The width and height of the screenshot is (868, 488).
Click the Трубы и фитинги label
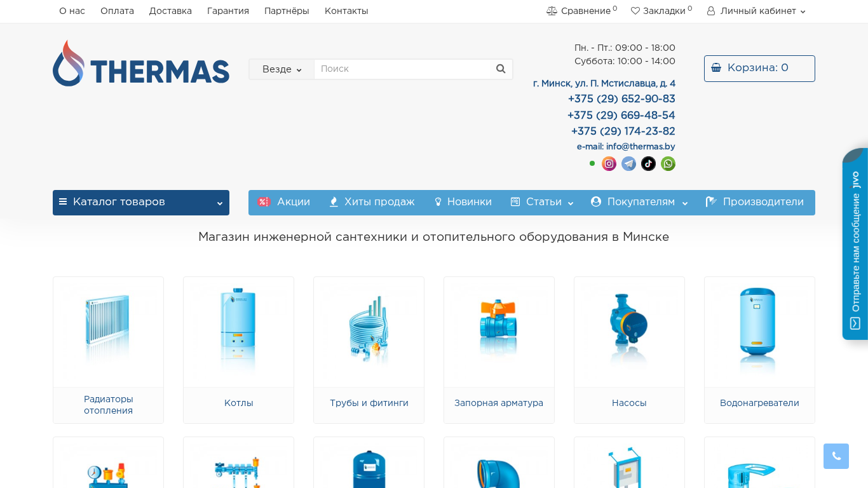369,403
